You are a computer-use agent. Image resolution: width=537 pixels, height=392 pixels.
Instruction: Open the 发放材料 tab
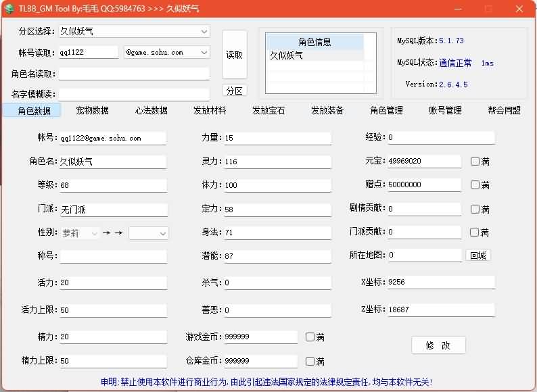pos(210,111)
